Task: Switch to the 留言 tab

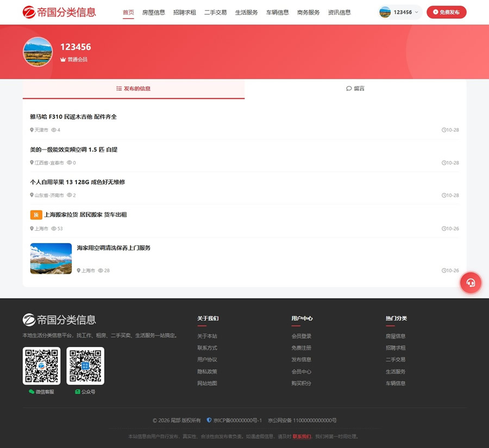Action: [355, 89]
